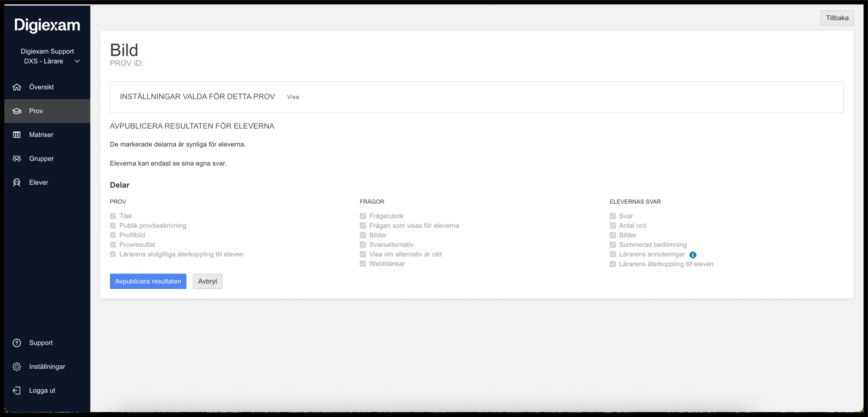The image size is (868, 417).
Task: Toggle Lärarens slutgiltiga återkoppling till eleven checkbox
Action: (x=113, y=254)
